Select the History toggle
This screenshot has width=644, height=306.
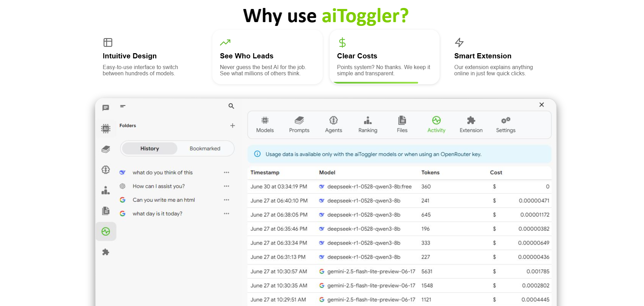pyautogui.click(x=150, y=149)
